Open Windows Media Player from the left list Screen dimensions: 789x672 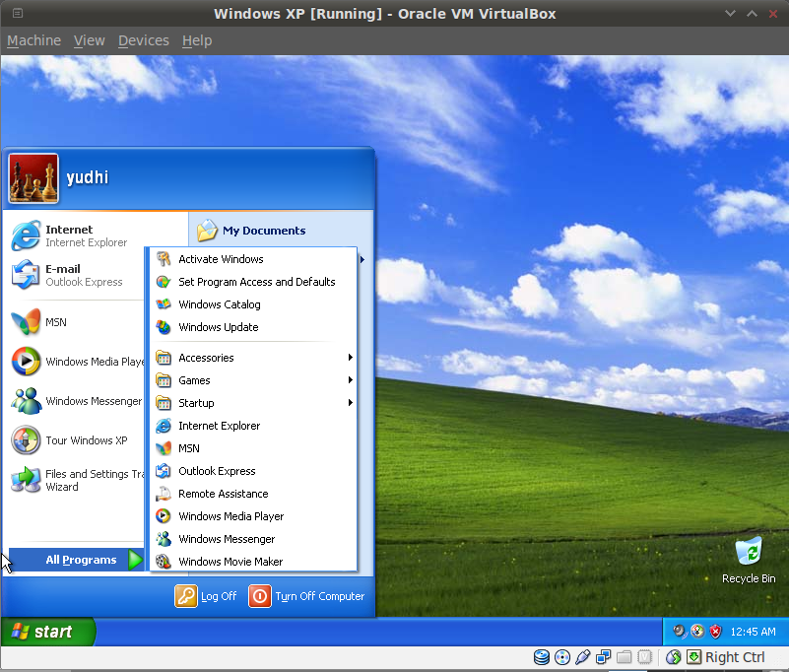click(x=76, y=362)
